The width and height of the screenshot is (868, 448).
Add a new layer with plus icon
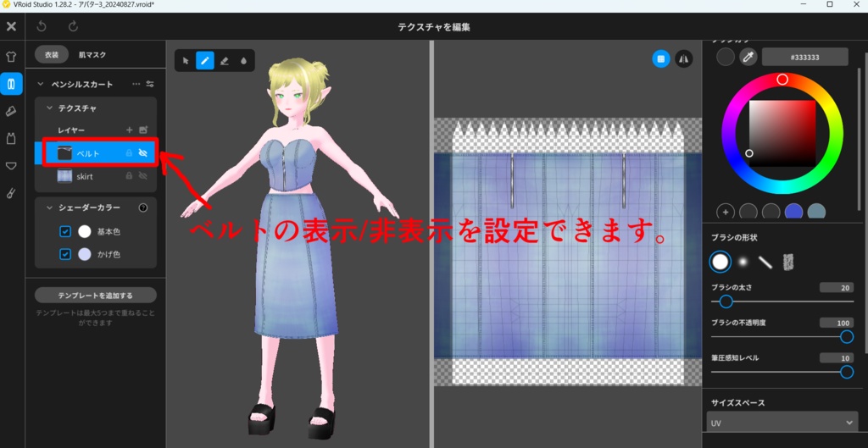pos(130,130)
